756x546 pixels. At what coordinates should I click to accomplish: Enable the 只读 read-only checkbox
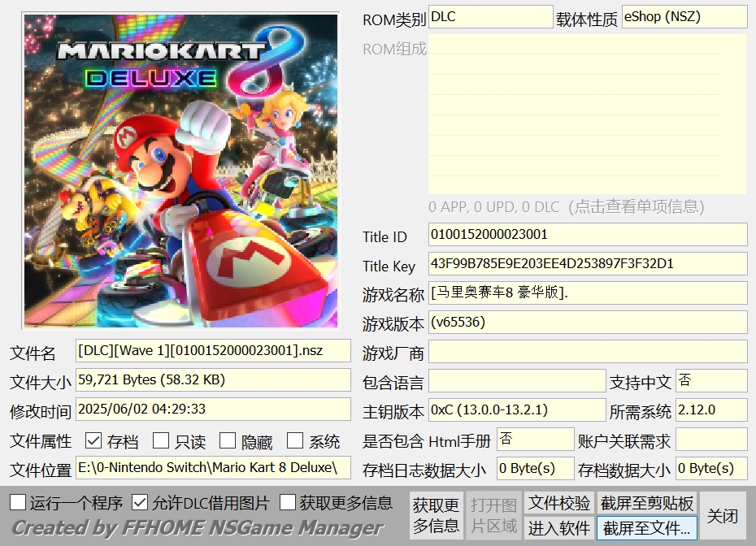pos(161,441)
